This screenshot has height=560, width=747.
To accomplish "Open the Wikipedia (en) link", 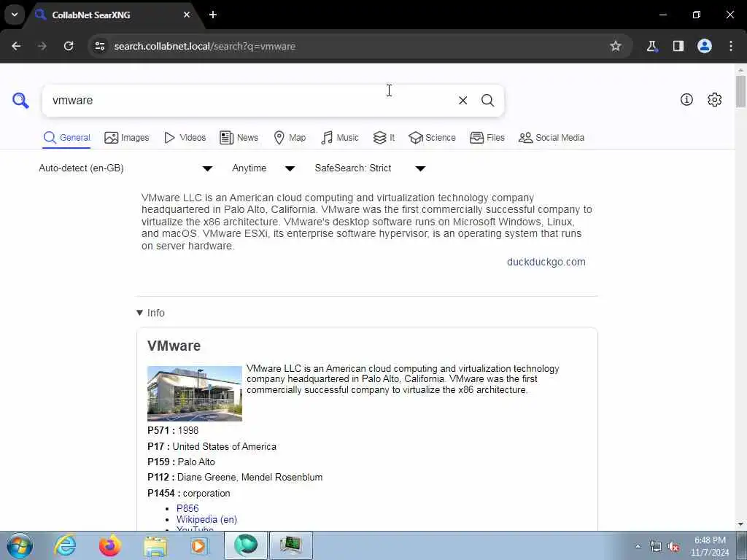I will click(206, 519).
